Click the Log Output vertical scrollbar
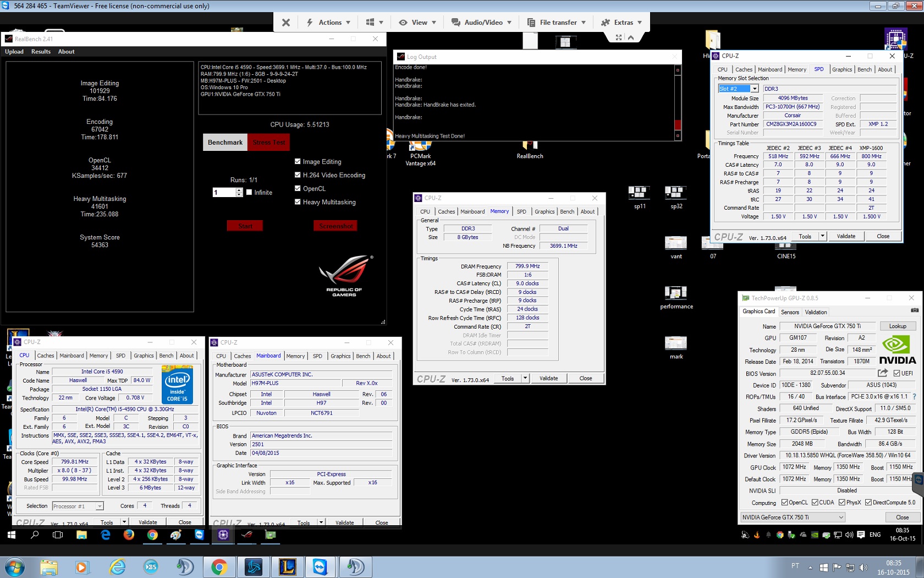The image size is (924, 578). pos(678,102)
